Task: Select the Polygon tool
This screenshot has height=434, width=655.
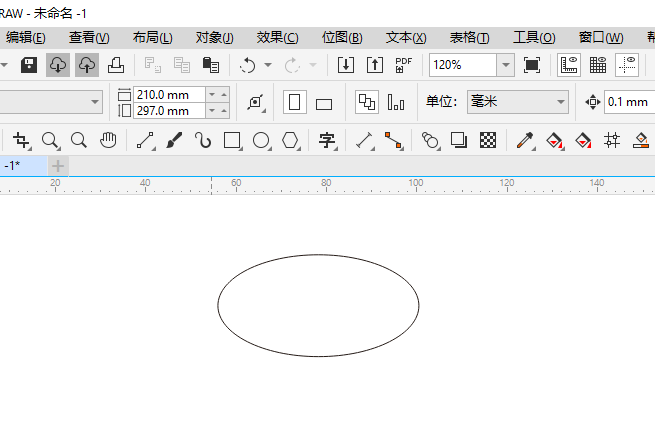Action: [291, 140]
